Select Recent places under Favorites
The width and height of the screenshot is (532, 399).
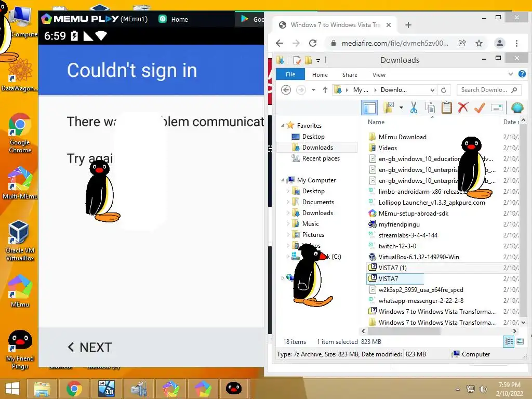[x=315, y=158]
